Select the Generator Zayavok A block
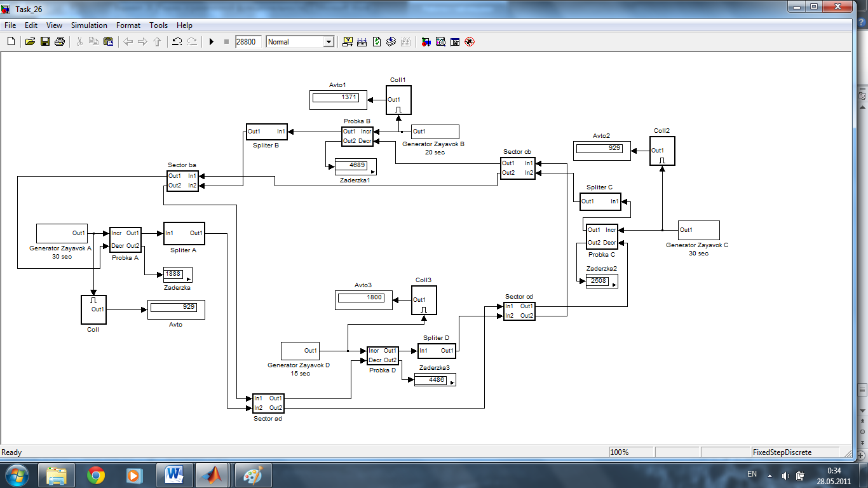The image size is (868, 488). coord(62,233)
